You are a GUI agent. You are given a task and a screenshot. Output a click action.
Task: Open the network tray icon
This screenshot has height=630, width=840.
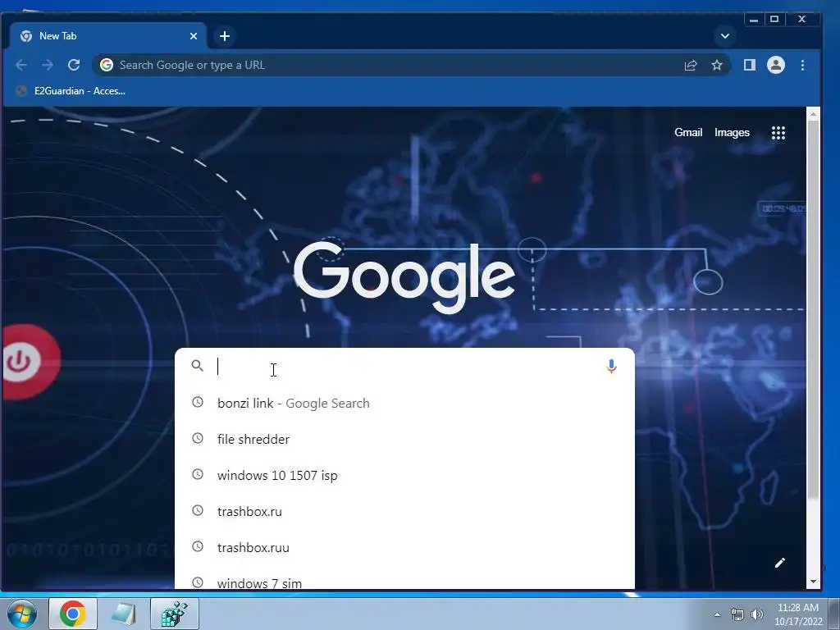[737, 614]
